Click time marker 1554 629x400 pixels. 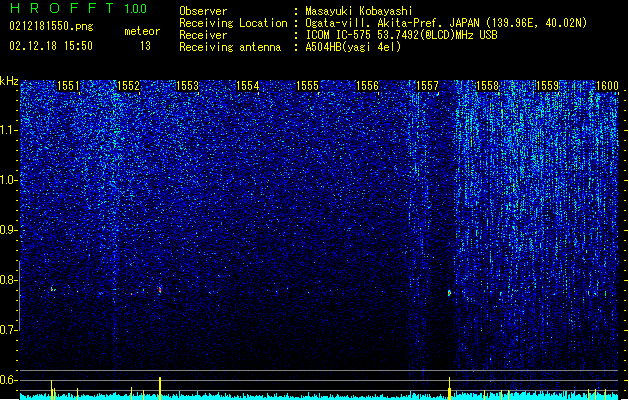click(x=248, y=86)
